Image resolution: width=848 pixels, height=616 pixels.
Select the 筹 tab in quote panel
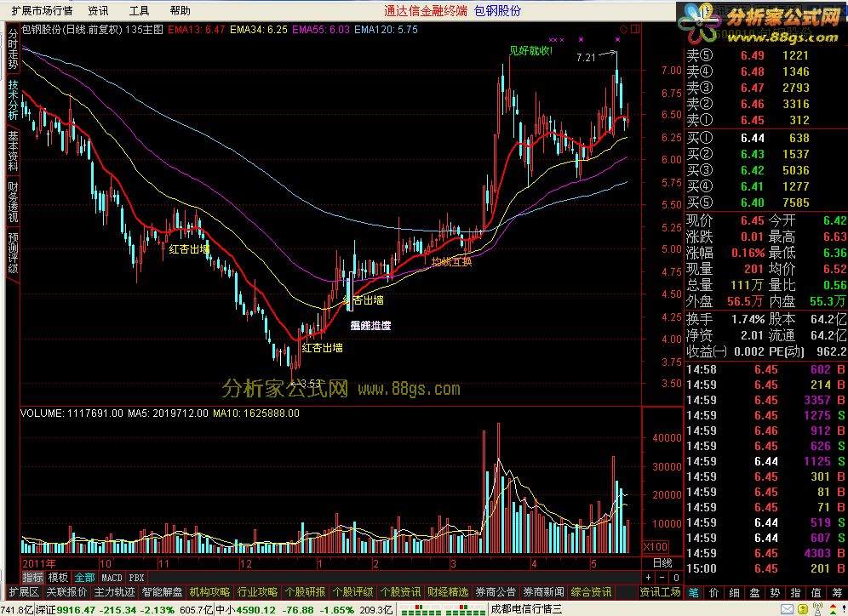pos(837,593)
